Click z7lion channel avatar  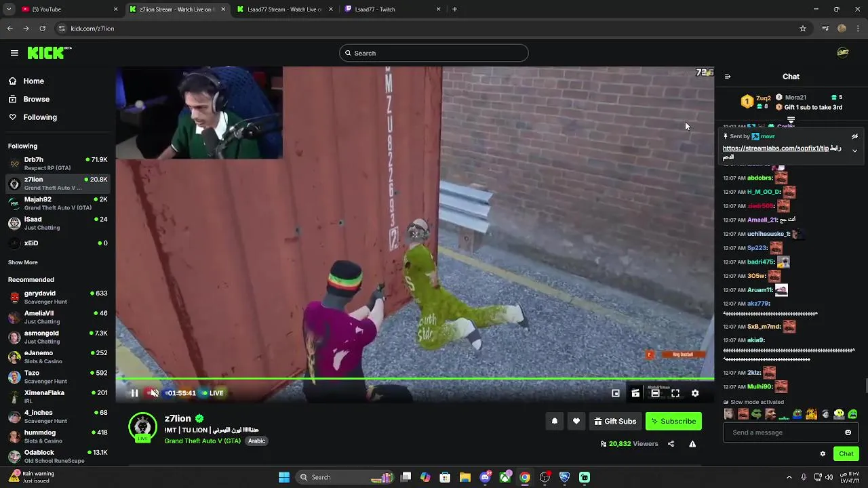(x=142, y=426)
